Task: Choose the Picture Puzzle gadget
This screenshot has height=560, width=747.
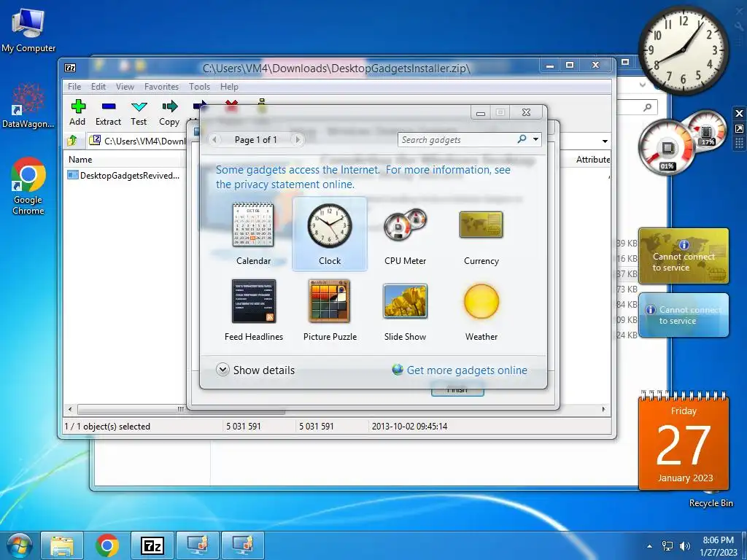Action: pos(330,310)
